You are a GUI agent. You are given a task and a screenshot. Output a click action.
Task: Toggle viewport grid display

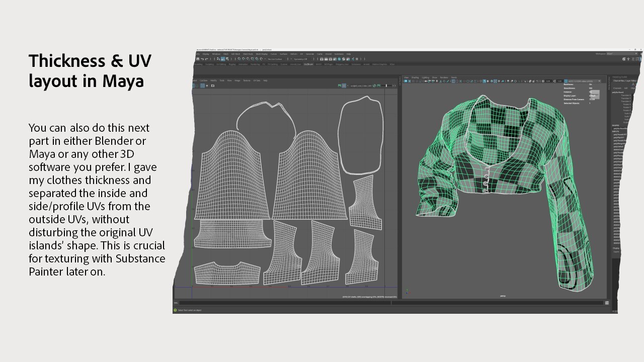[453, 81]
